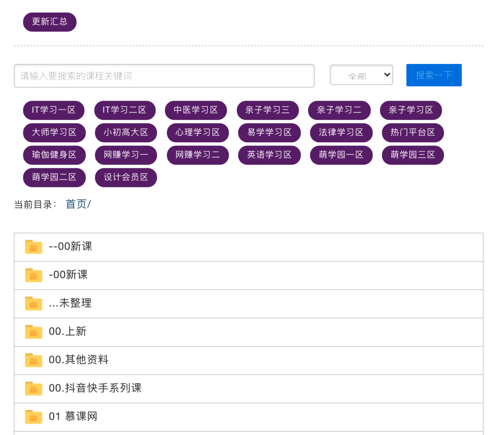This screenshot has height=435, width=504.
Task: Click the folder icon beside -00新课
Action: (33, 275)
